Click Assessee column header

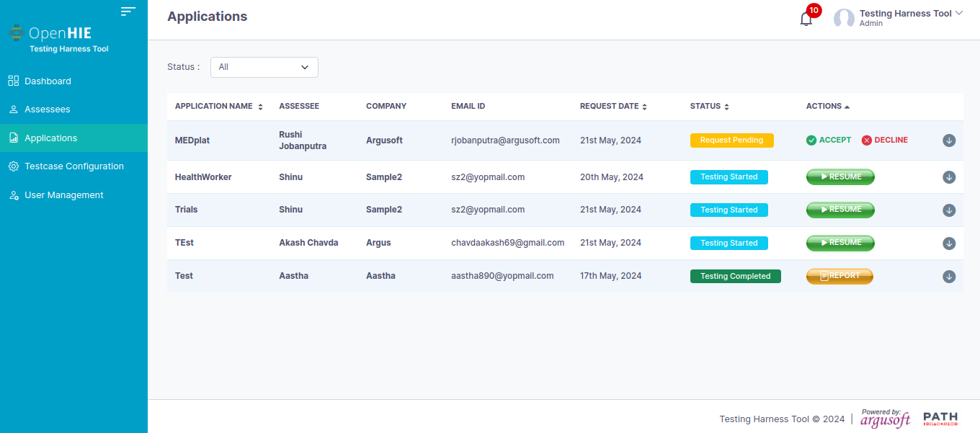299,106
